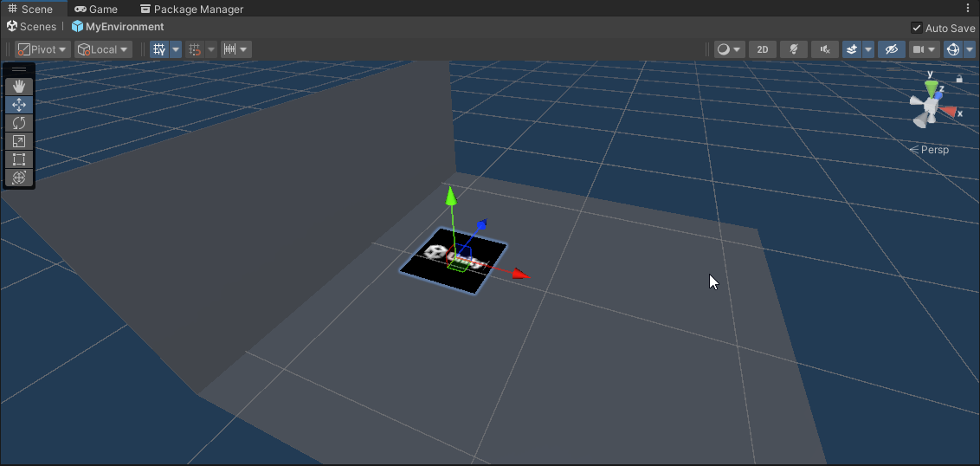Click the blue Z axis cone on orientation gizmo
The height and width of the screenshot is (466, 980).
(x=938, y=95)
